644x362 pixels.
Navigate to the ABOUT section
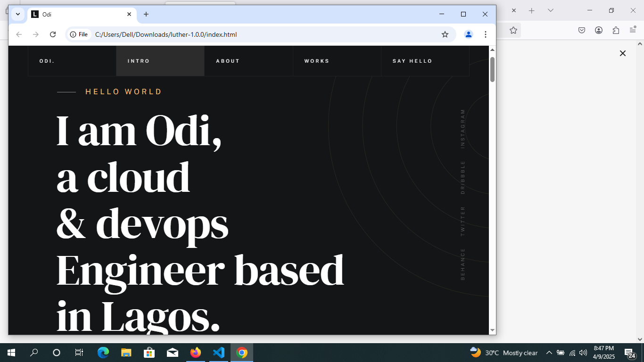tap(248, 61)
